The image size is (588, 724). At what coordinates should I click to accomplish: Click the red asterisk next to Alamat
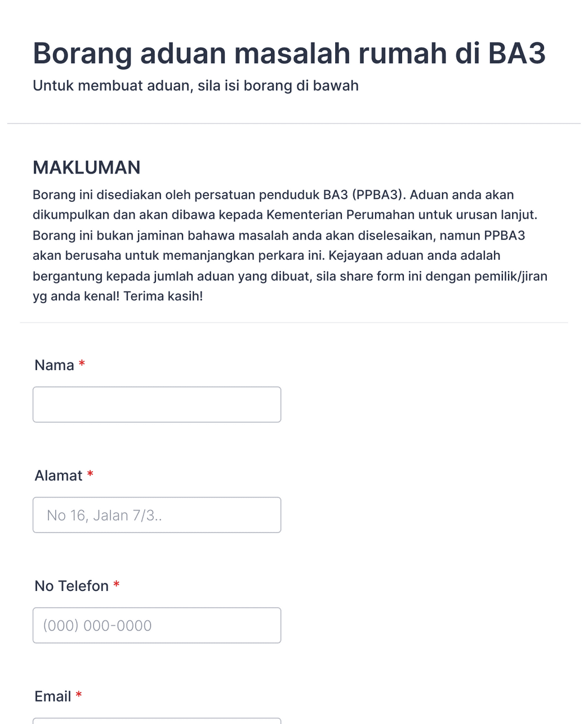click(x=90, y=475)
